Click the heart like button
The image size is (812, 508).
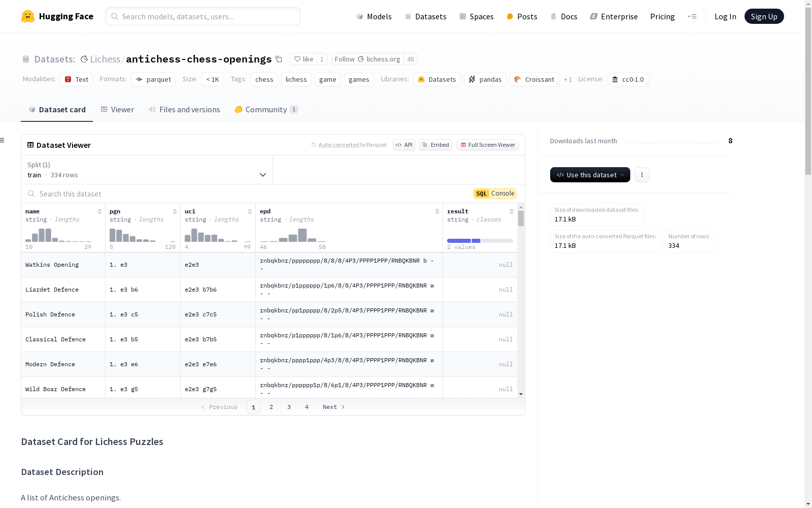(303, 59)
